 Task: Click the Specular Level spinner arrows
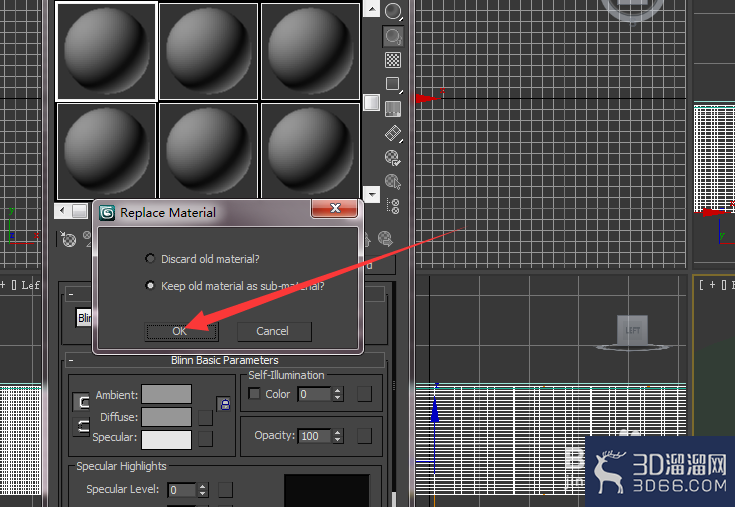[202, 490]
